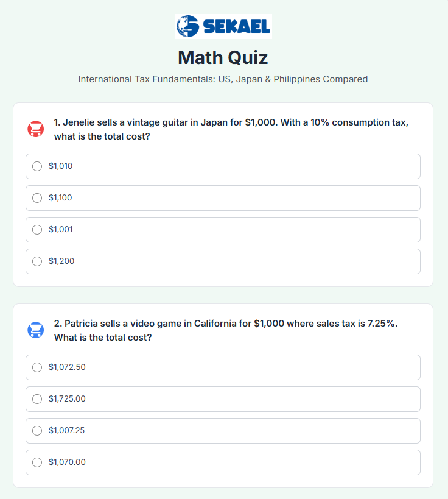This screenshot has width=448, height=499.
Task: Click the $1,100 answer label text
Action: click(60, 198)
